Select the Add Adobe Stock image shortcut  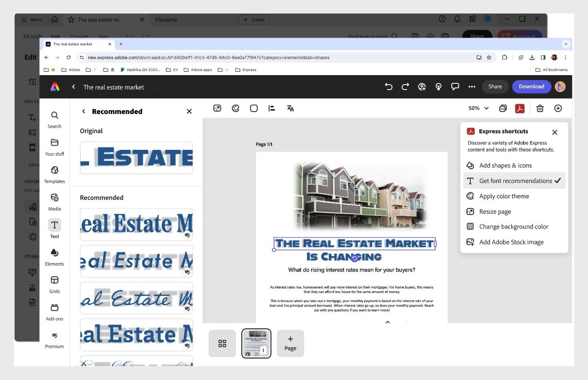[x=511, y=242]
